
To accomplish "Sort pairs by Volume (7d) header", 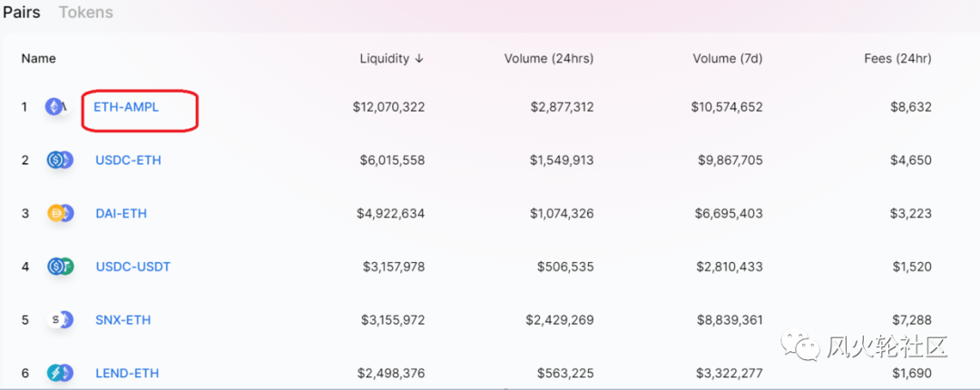I will pos(727,59).
